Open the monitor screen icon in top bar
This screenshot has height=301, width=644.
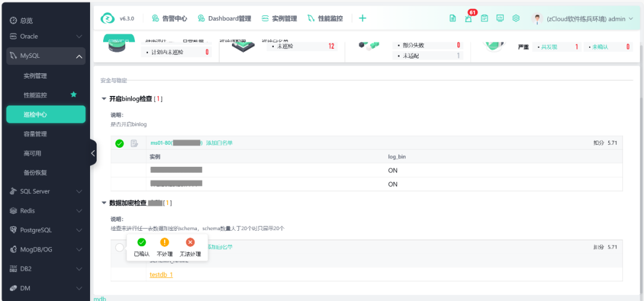[x=500, y=18]
